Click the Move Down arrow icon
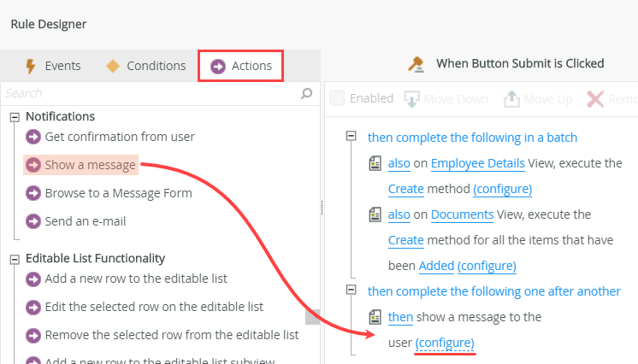 [411, 99]
